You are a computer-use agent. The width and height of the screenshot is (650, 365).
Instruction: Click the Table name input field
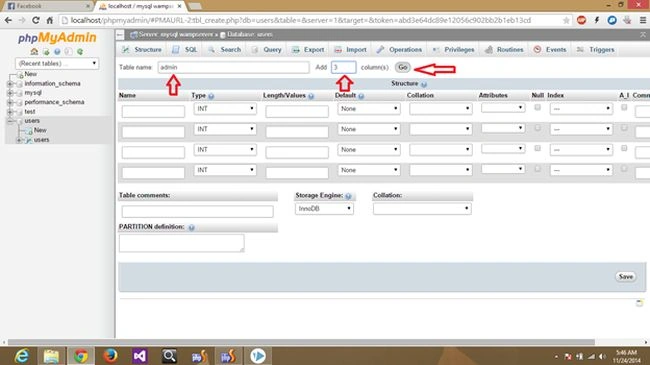click(233, 67)
